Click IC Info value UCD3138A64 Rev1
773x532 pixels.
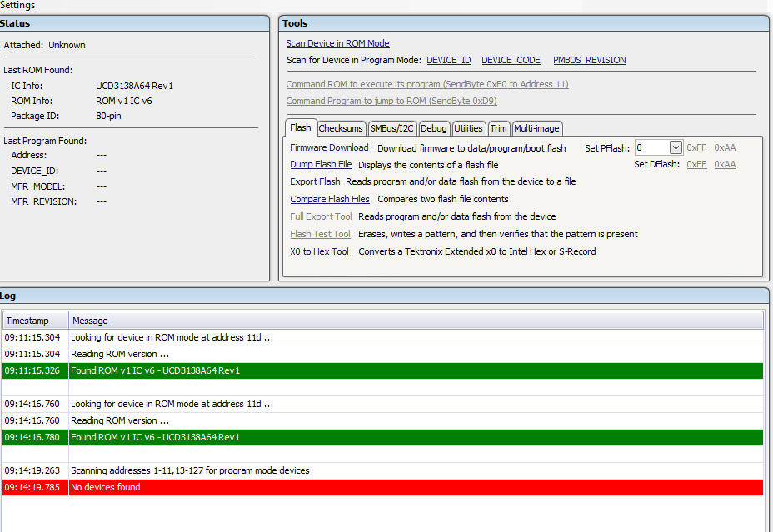point(135,86)
